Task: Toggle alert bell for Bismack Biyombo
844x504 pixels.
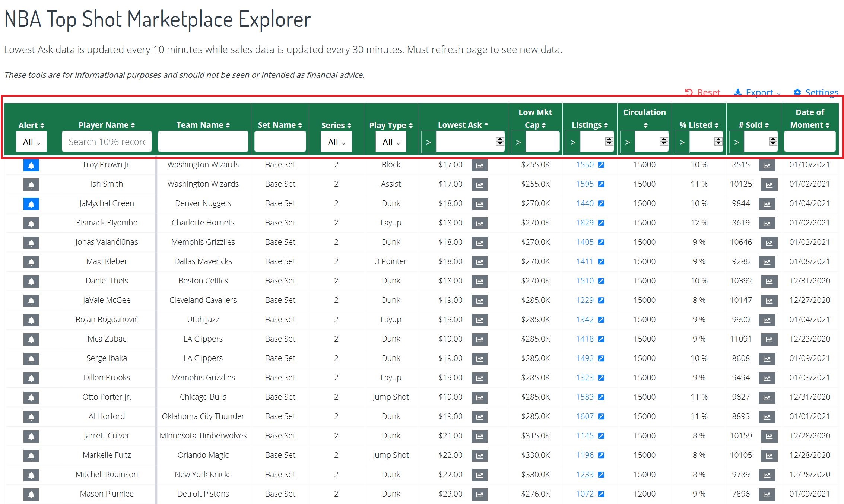Action: pos(31,223)
